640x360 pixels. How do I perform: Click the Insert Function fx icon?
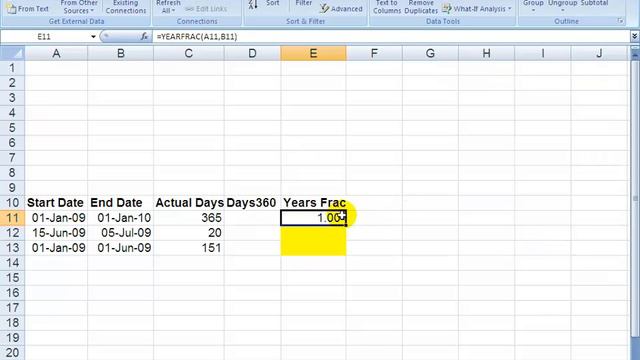[x=144, y=37]
